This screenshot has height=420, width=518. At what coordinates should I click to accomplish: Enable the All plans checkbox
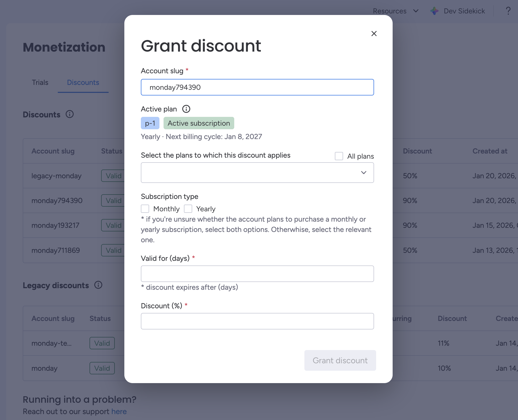click(x=339, y=156)
